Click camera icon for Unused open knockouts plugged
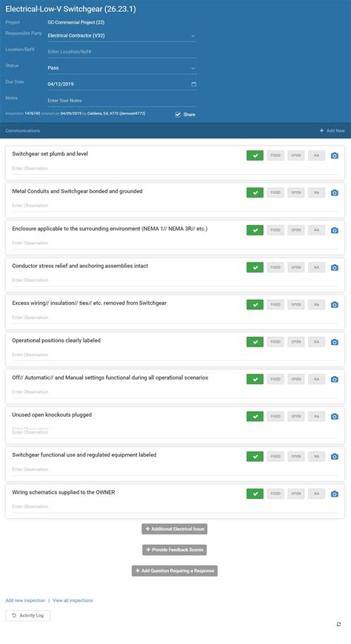This screenshot has width=351, height=644. (x=335, y=417)
